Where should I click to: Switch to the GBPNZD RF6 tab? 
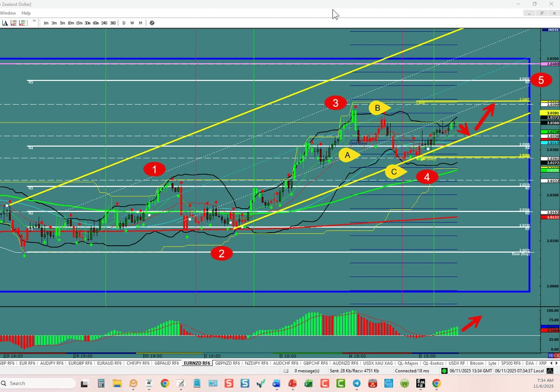pos(227,363)
